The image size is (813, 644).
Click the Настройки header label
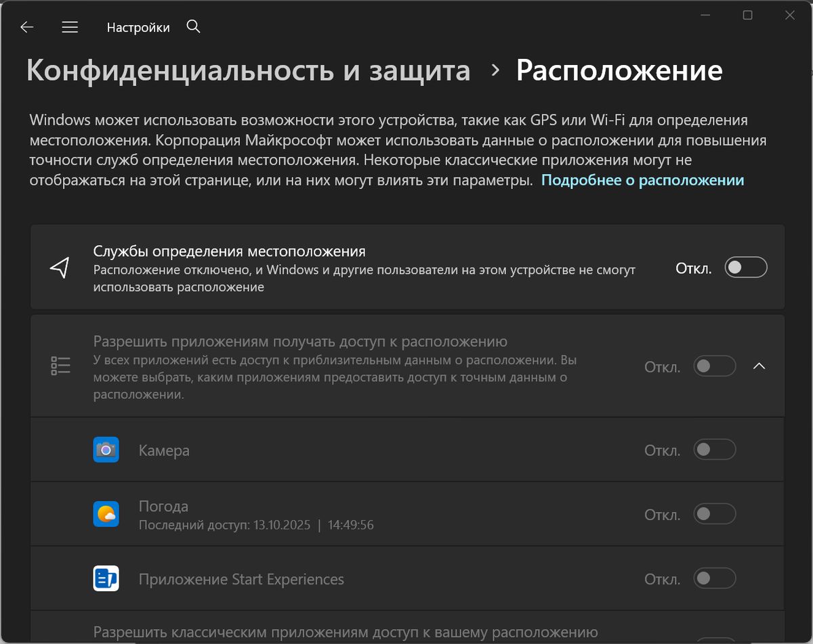point(138,26)
